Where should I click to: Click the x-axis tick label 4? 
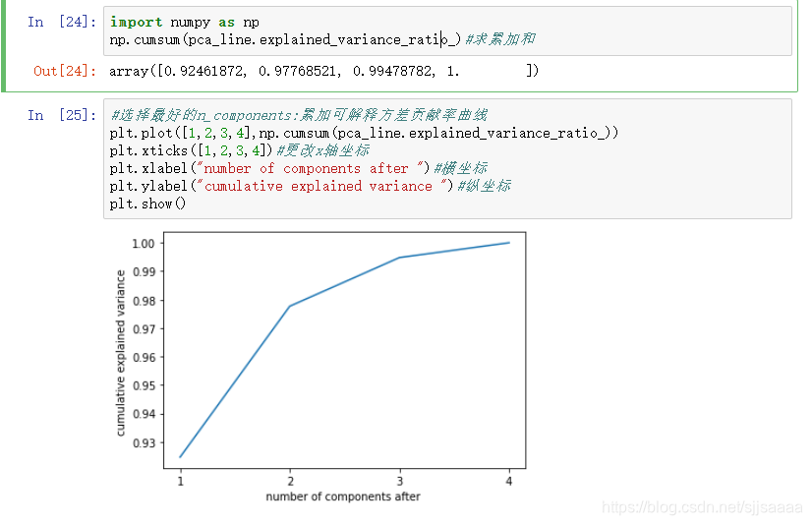509,482
